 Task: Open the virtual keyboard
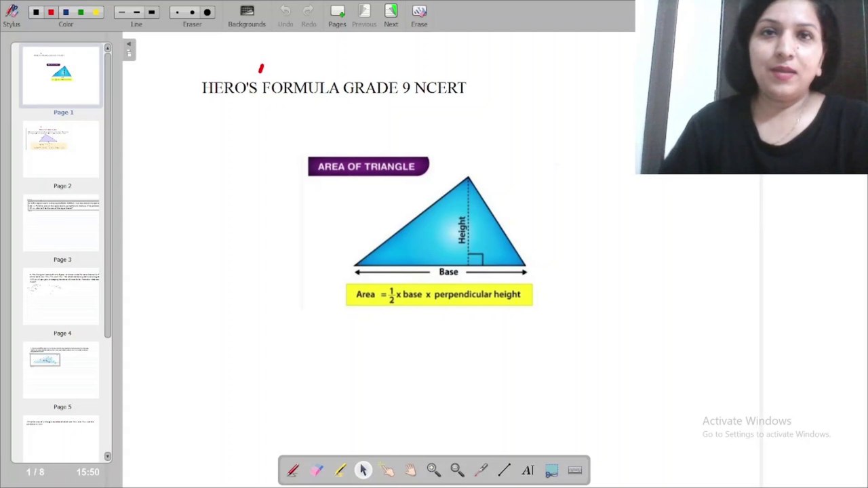click(575, 470)
